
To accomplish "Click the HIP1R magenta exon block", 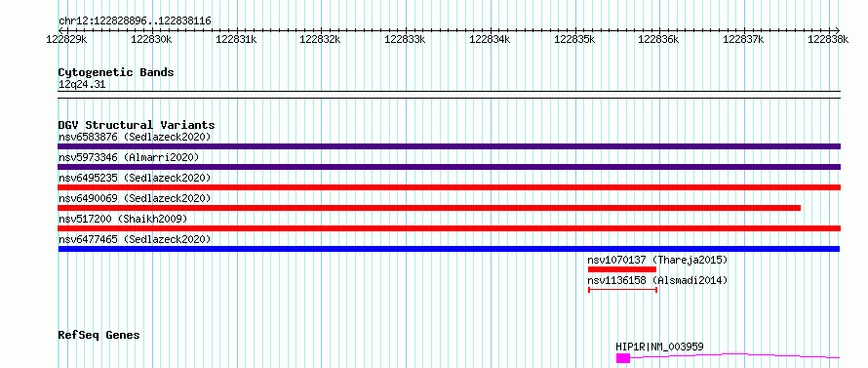I will tap(623, 358).
